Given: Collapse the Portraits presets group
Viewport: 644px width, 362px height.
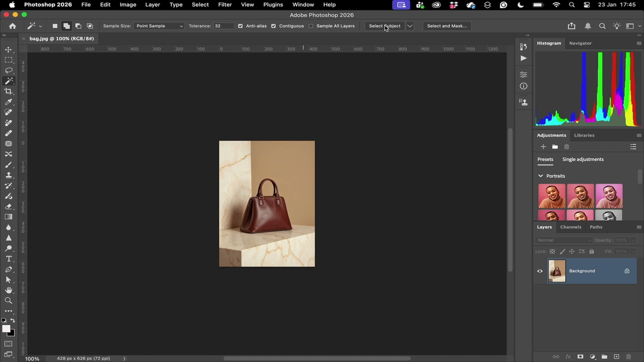Looking at the screenshot, I should (541, 176).
